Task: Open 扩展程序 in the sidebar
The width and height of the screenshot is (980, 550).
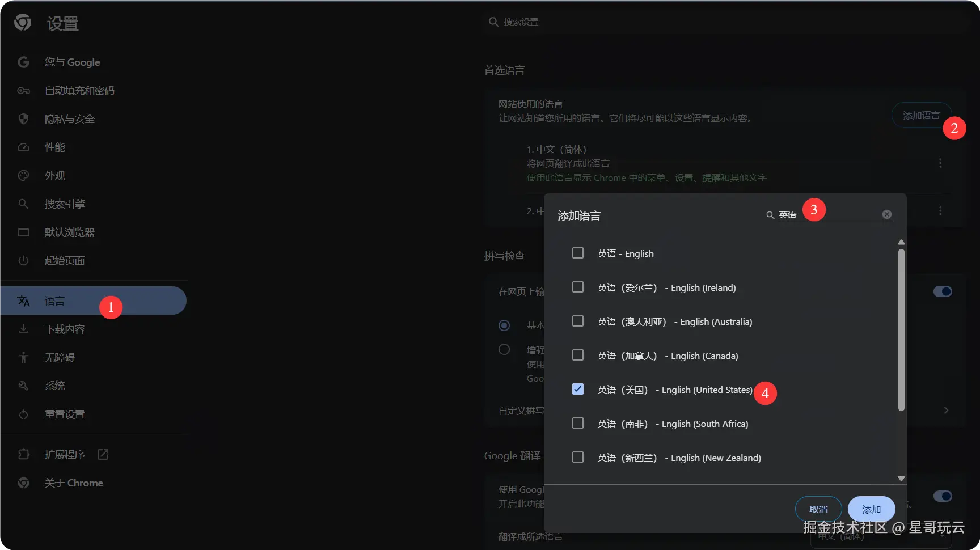Action: [94, 455]
